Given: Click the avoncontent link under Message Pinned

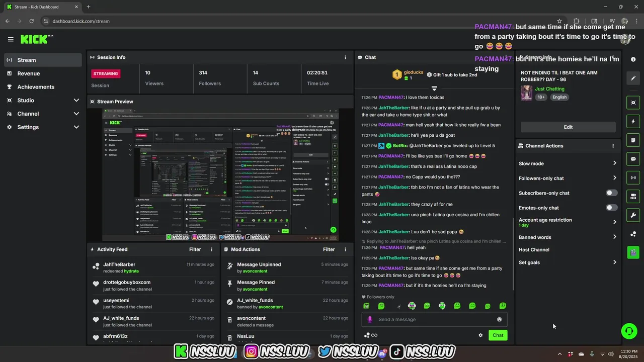Looking at the screenshot, I should tap(255, 289).
